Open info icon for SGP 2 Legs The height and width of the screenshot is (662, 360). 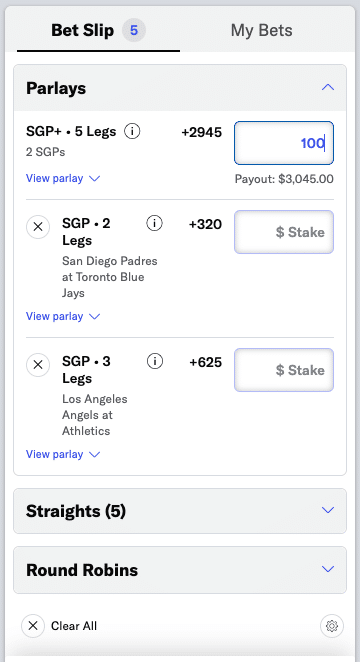click(x=154, y=223)
